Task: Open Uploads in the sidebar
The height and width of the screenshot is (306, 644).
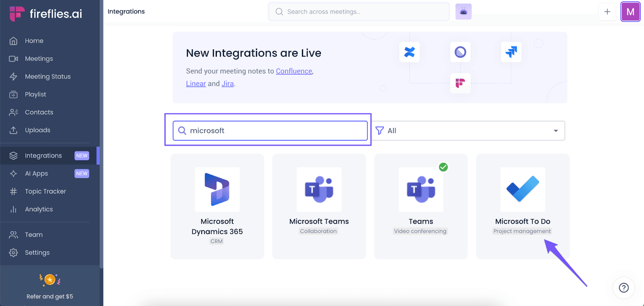Action: tap(37, 130)
